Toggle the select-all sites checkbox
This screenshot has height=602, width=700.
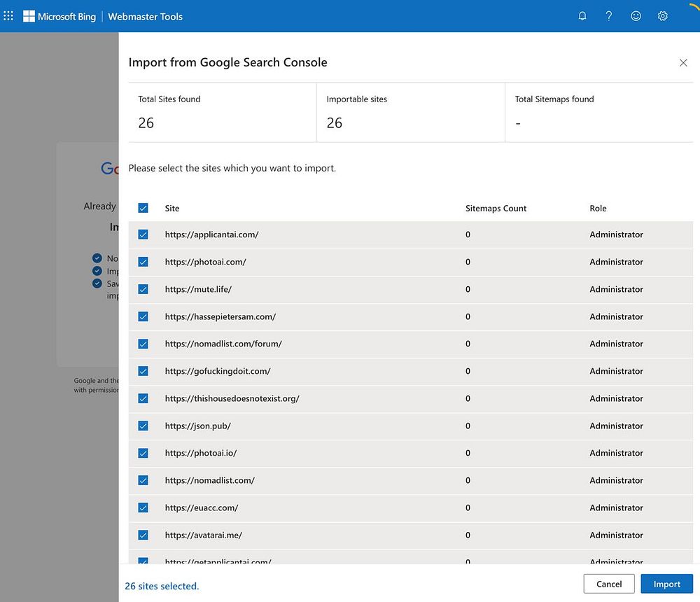[x=143, y=208]
